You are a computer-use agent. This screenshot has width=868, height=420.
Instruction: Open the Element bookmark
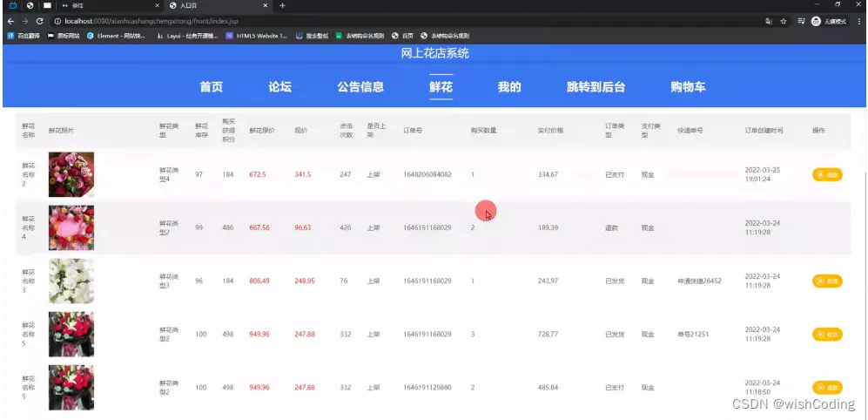coord(117,36)
